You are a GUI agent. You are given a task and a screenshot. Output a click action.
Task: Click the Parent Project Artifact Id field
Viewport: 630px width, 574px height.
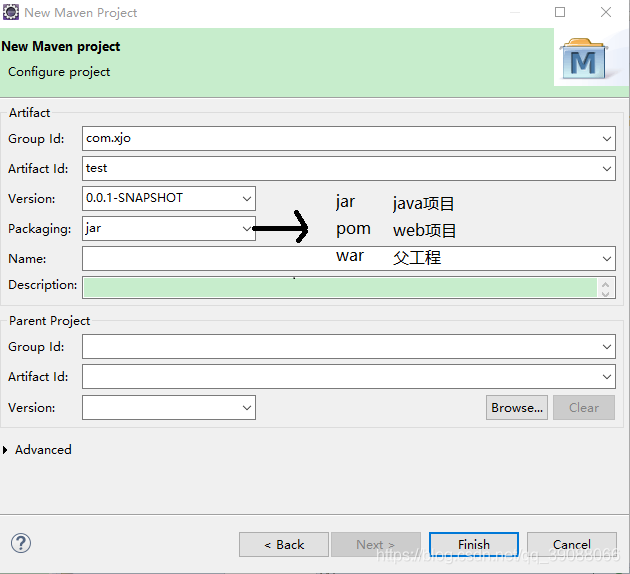point(349,377)
